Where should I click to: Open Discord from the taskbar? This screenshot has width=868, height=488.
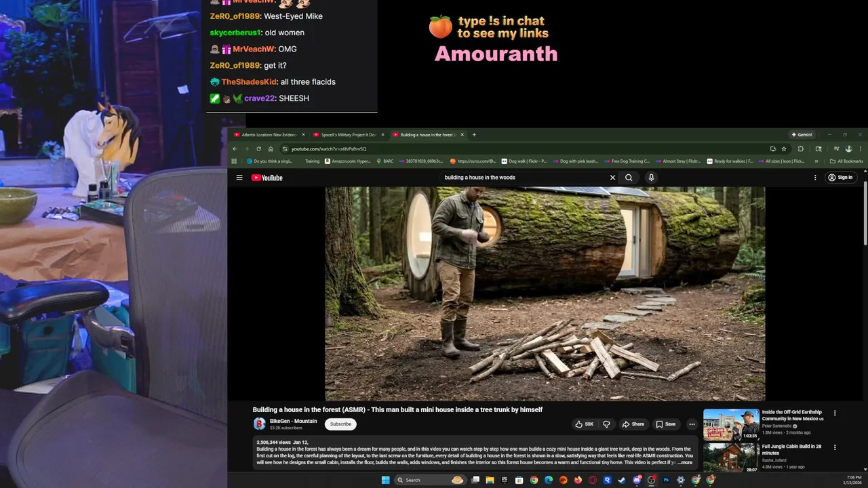coord(637,480)
